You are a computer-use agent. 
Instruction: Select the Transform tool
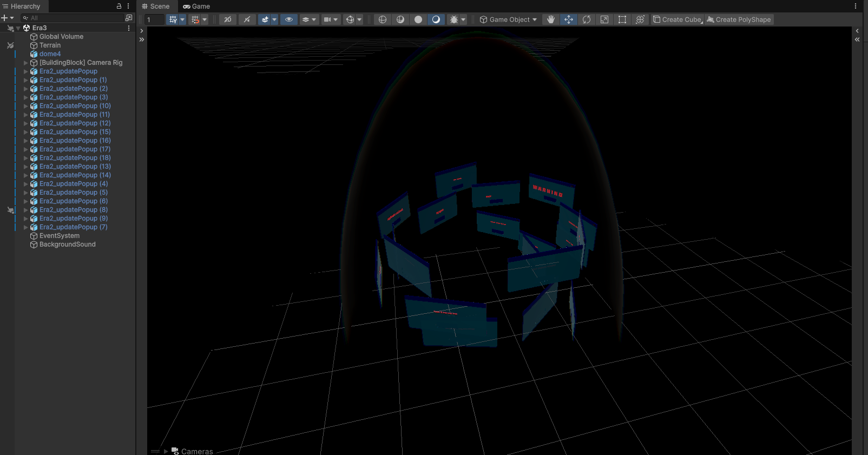pos(640,19)
